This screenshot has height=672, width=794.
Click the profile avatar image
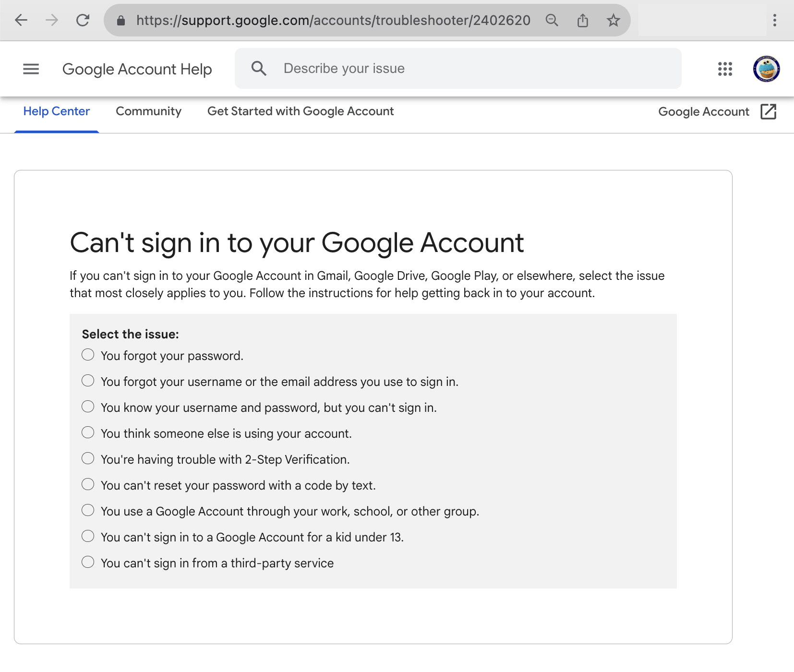coord(767,69)
